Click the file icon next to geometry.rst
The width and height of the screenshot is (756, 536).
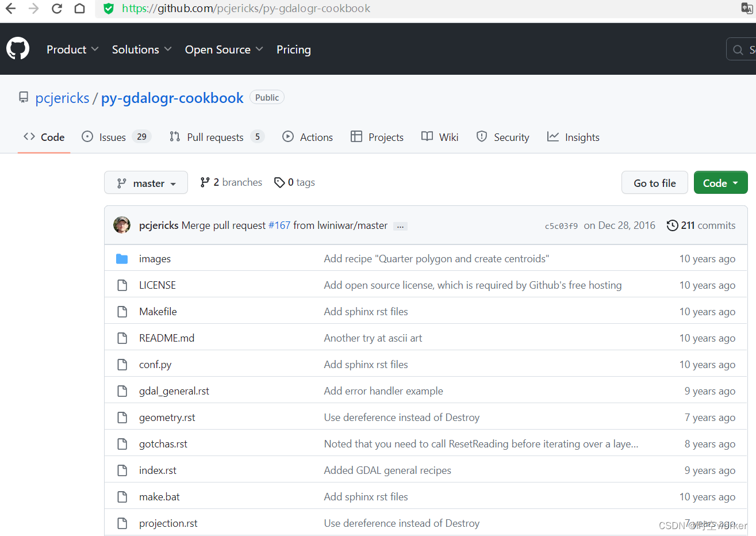[122, 418]
